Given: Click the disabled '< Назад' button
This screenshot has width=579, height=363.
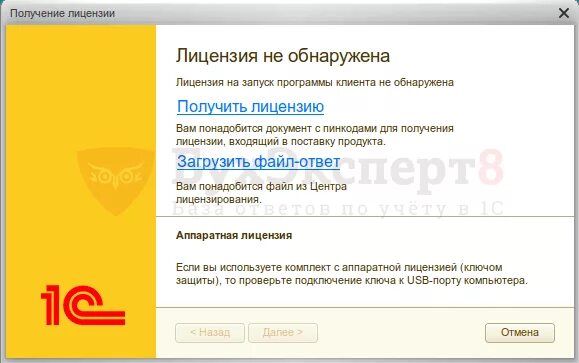Looking at the screenshot, I should 210,333.
